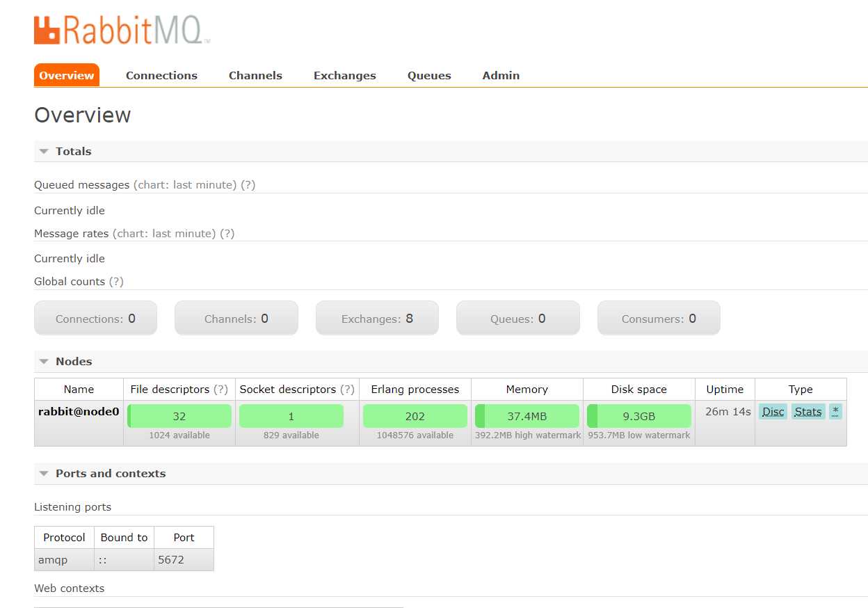Click the Web contexts heading

70,588
